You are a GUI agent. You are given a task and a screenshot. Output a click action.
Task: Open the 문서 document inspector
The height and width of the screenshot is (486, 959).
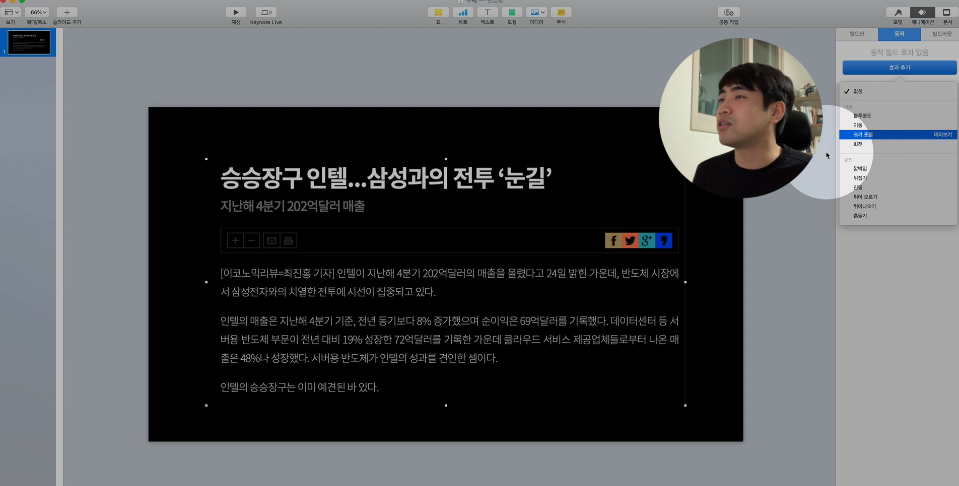click(x=947, y=12)
